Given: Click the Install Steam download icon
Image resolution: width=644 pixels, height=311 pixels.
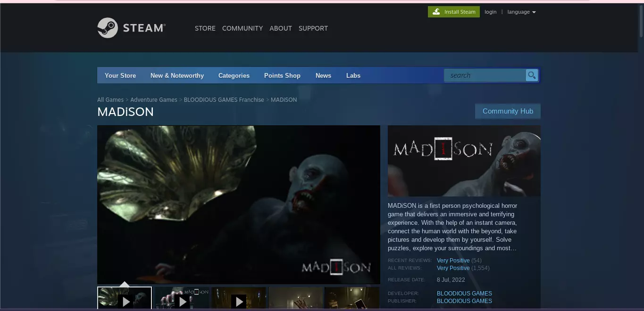Looking at the screenshot, I should 436,12.
